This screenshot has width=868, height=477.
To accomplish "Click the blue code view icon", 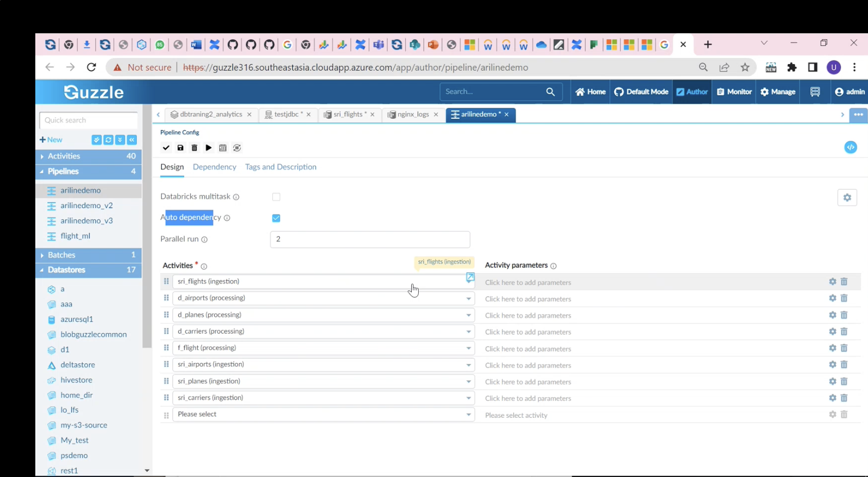I will (850, 147).
